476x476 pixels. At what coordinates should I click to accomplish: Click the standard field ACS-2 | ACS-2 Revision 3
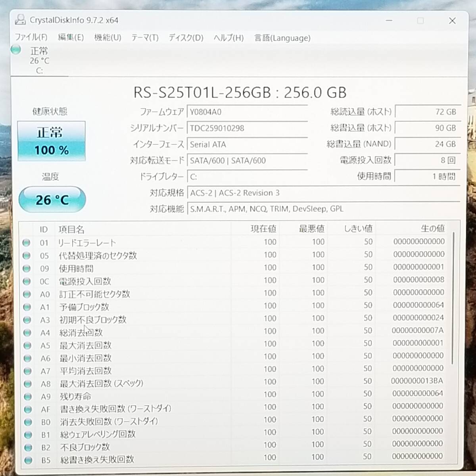(x=323, y=193)
